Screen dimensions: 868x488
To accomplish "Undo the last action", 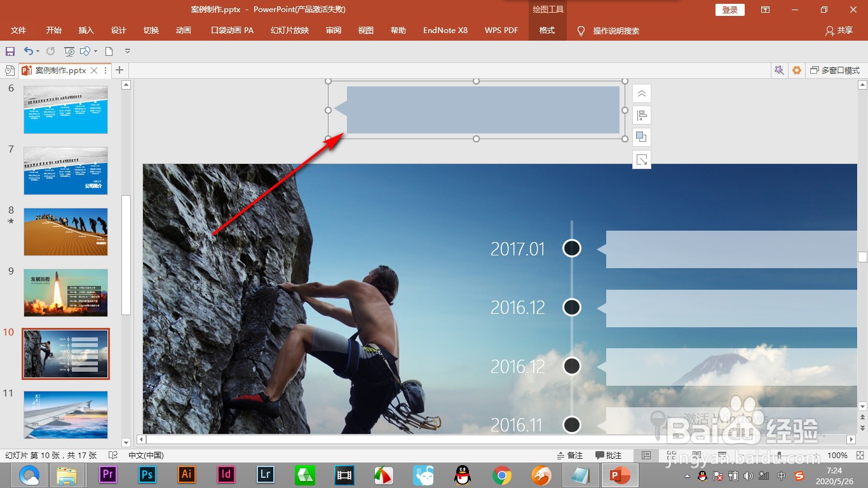I will pyautogui.click(x=28, y=51).
